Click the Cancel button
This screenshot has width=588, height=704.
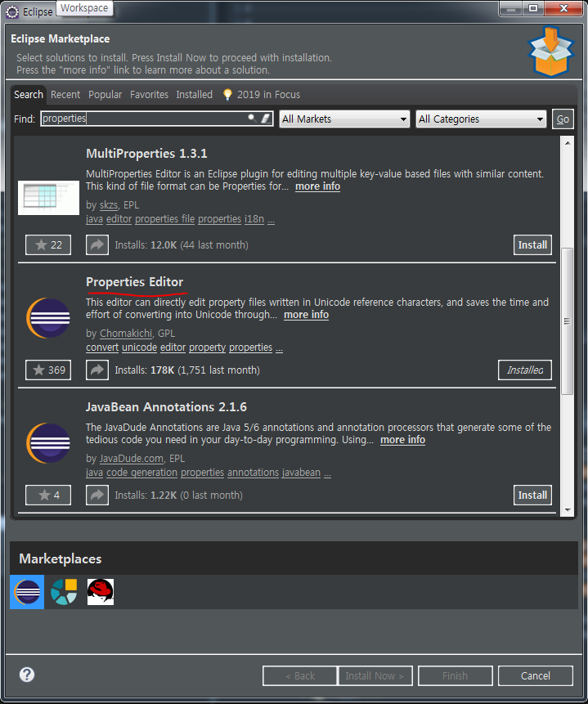click(536, 675)
